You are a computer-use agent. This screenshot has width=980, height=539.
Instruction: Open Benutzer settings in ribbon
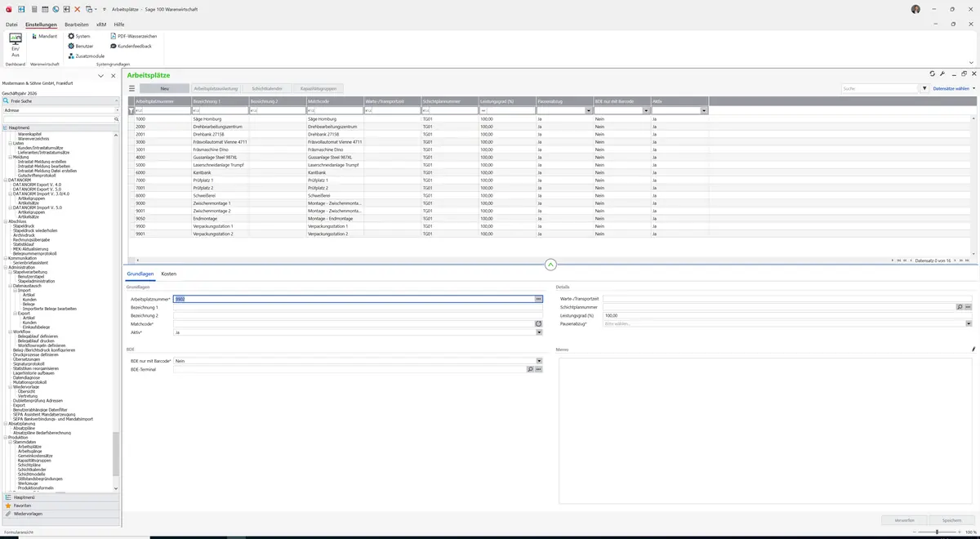pos(80,47)
